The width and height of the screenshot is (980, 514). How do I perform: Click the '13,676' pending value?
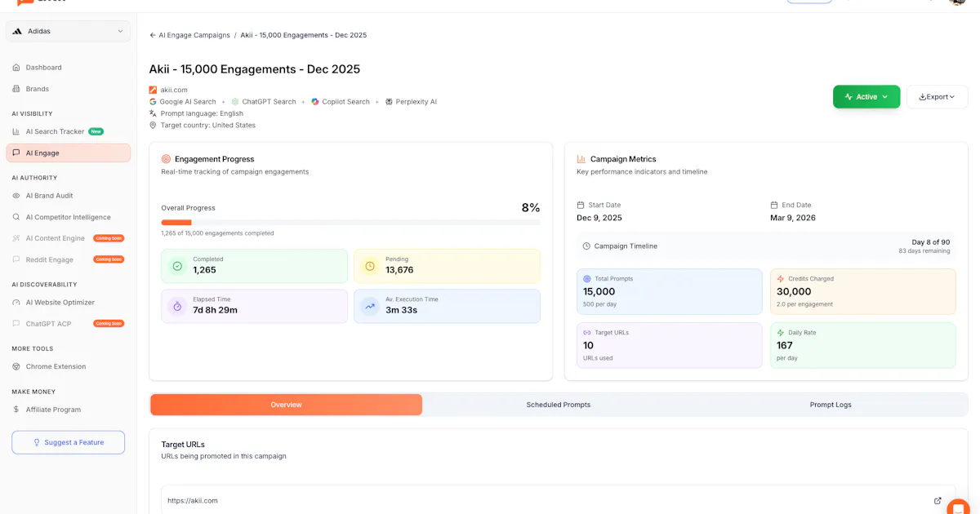pos(399,270)
